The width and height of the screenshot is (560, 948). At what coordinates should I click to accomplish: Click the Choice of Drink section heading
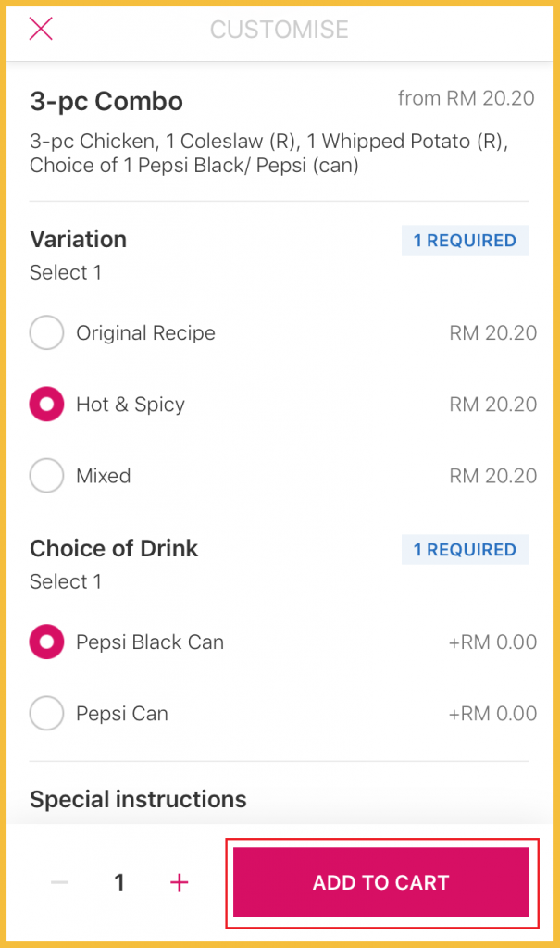click(114, 548)
